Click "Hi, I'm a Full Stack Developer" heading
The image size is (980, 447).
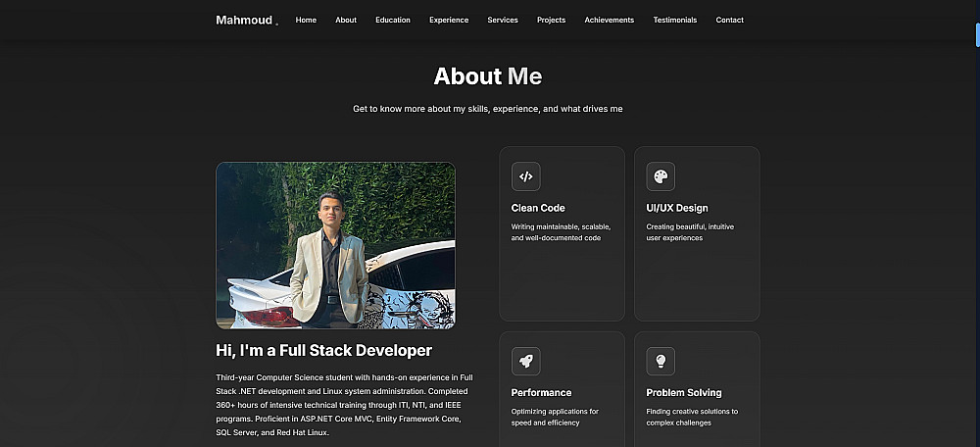coord(323,350)
